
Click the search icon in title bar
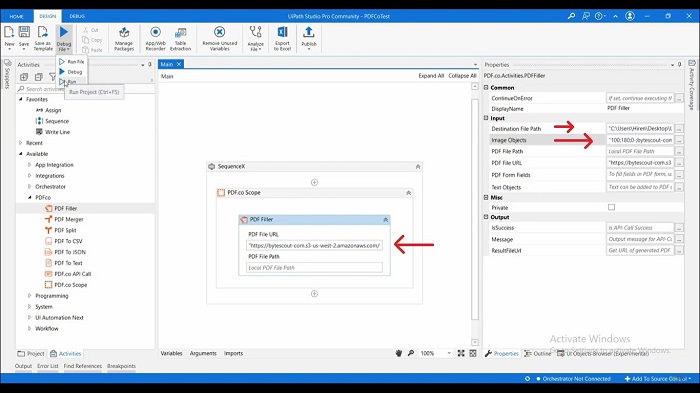click(x=571, y=16)
